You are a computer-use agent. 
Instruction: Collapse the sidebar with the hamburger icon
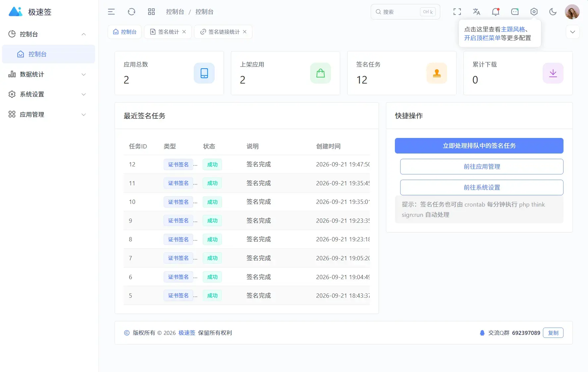coord(111,12)
